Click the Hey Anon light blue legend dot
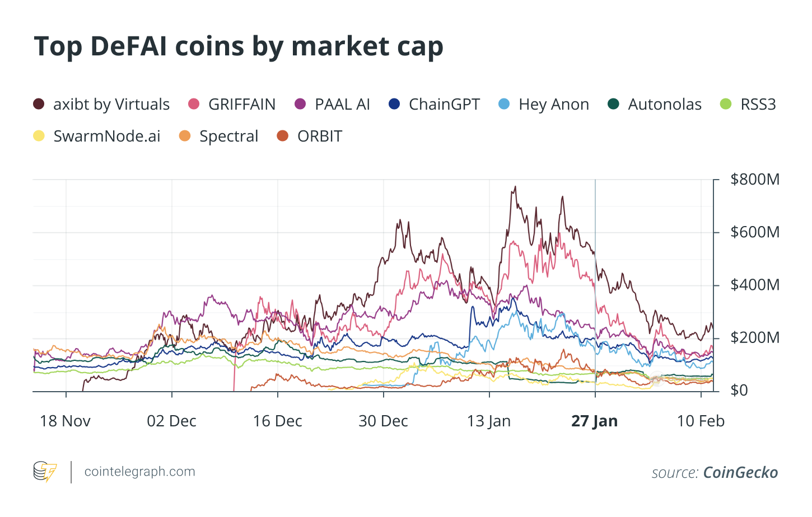The height and width of the screenshot is (517, 812). pos(504,104)
